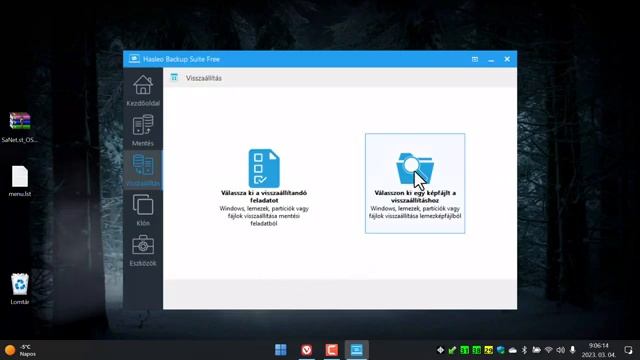Click the green checkmark tray icon
This screenshot has width=640, height=360.
point(452,350)
